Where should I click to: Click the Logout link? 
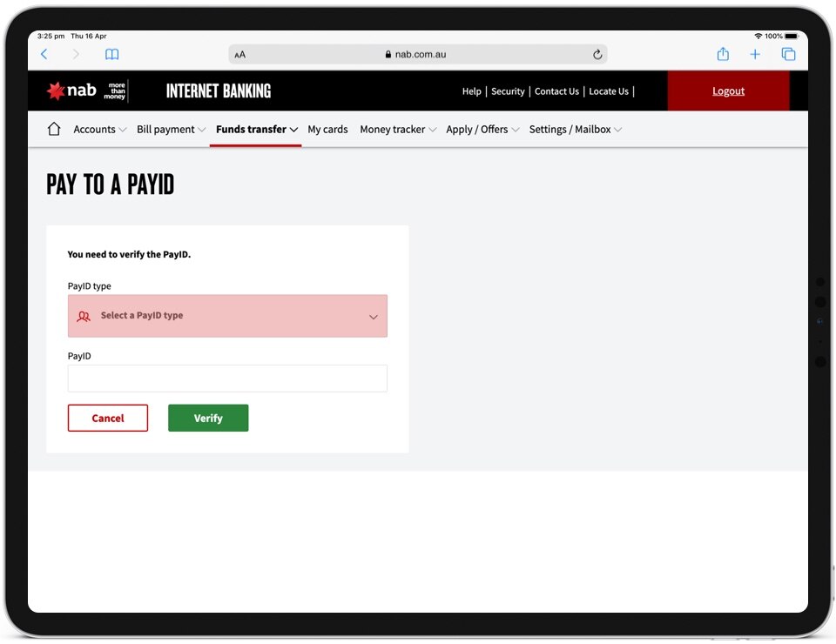pyautogui.click(x=728, y=91)
